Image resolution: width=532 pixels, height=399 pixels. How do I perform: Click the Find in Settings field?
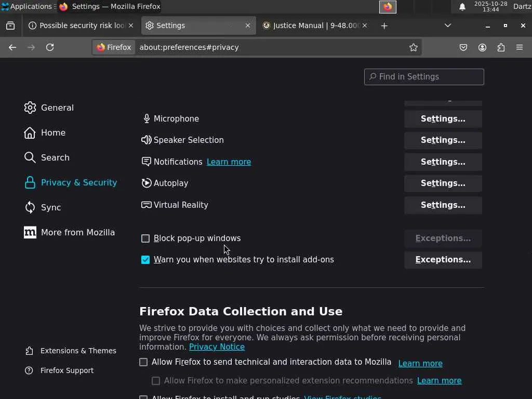coord(424,77)
